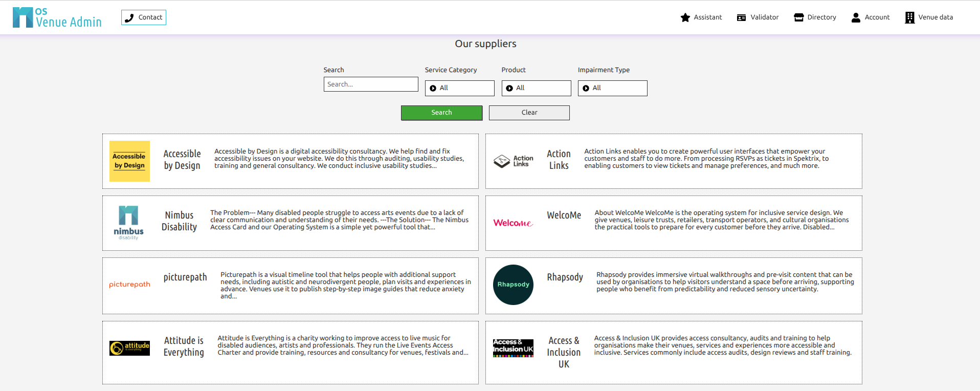Click the Accessible by Design description text
Screen dimensions: 980x391
(339, 159)
